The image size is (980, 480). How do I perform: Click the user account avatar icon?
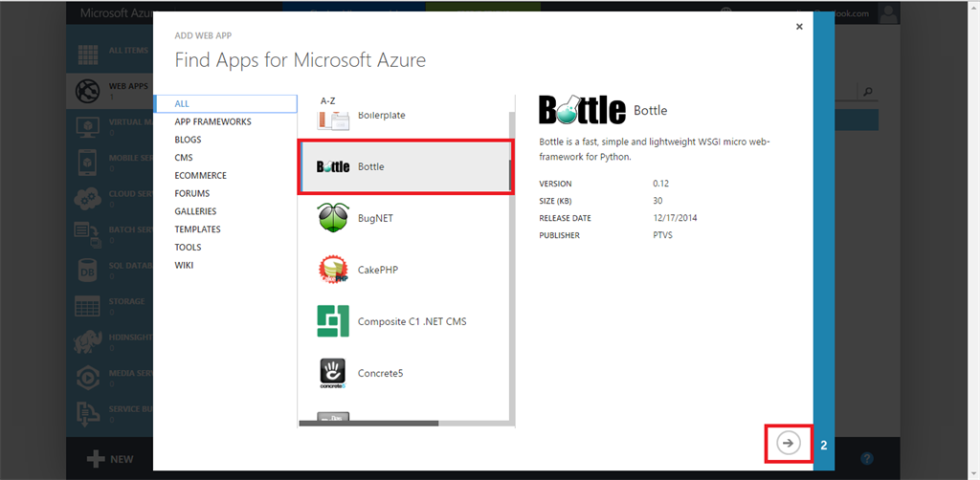coord(888,13)
